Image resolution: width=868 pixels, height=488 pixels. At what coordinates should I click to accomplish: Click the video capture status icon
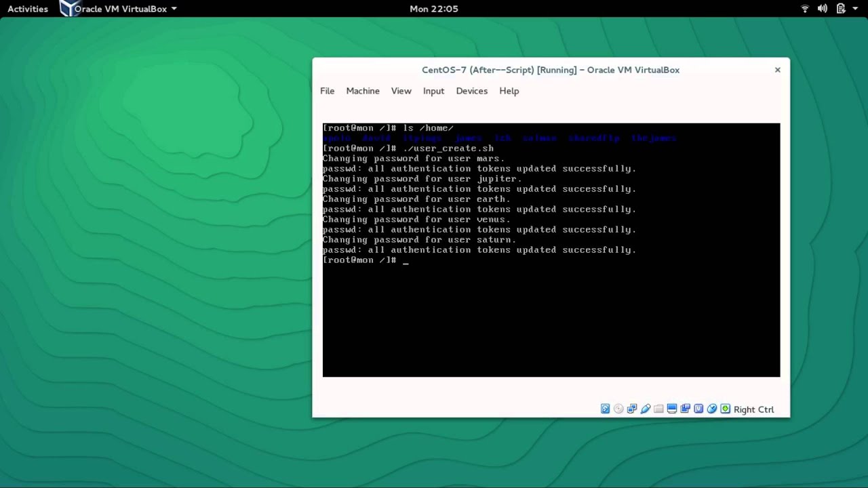685,409
